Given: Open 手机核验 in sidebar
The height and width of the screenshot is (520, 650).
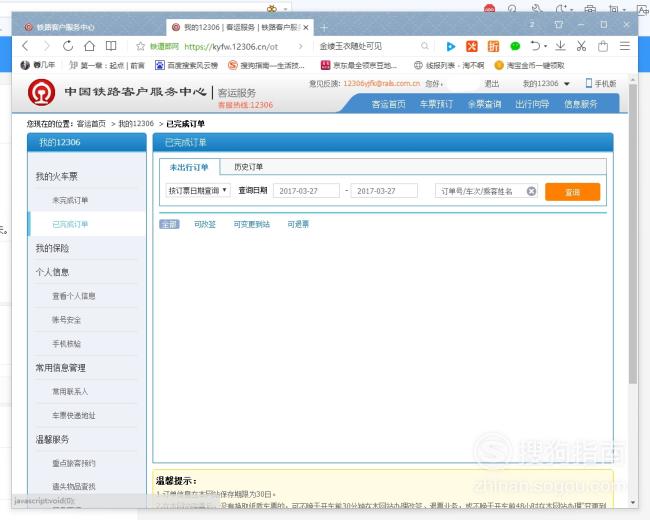Looking at the screenshot, I should [66, 343].
